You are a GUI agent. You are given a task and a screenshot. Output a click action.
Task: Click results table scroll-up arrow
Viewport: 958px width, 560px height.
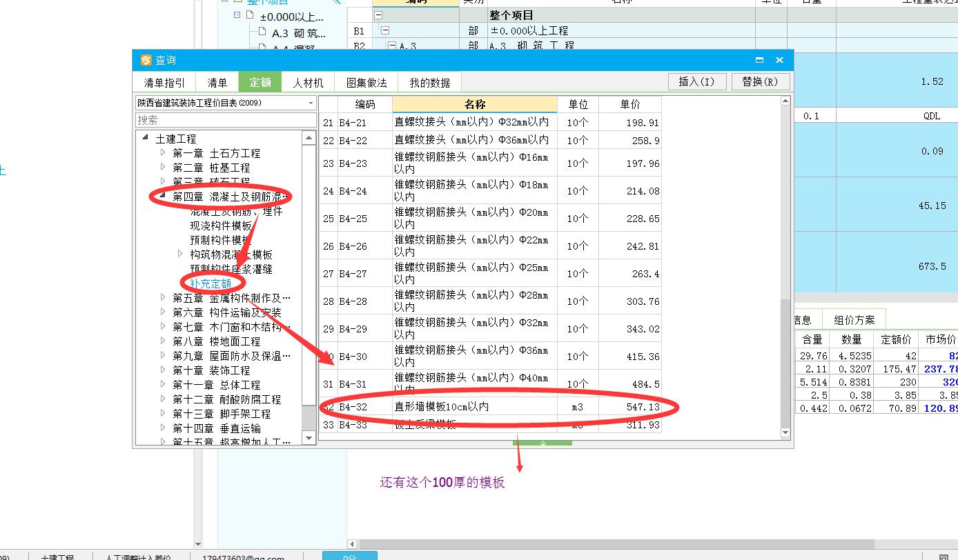(x=785, y=101)
